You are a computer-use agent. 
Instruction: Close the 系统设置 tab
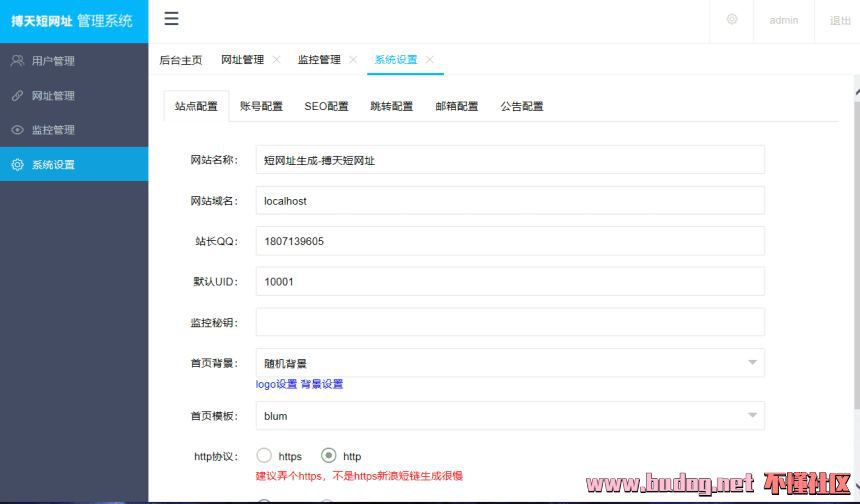point(429,60)
